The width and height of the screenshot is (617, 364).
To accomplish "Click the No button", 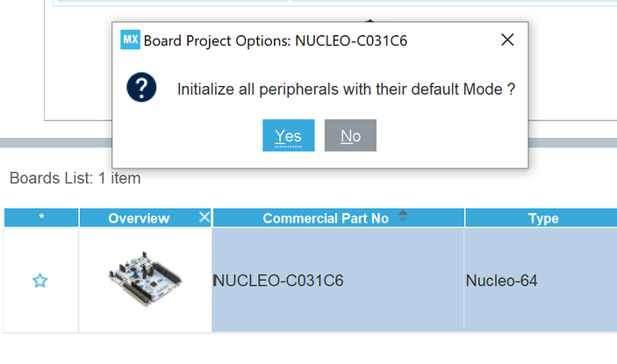I will click(x=350, y=135).
